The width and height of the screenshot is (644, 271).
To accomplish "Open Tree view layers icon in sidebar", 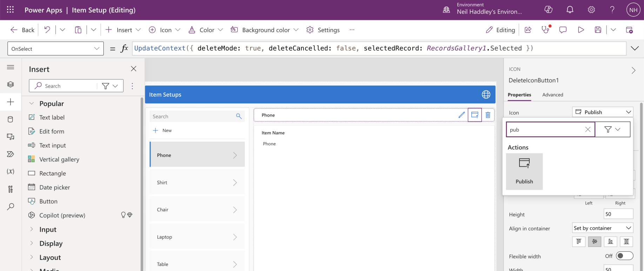I will [11, 84].
